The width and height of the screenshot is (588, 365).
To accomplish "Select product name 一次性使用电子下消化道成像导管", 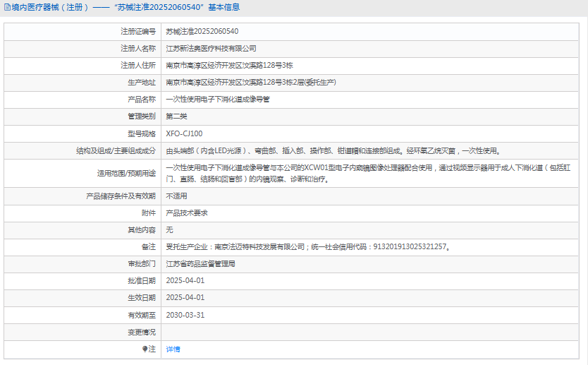I will coord(218,100).
